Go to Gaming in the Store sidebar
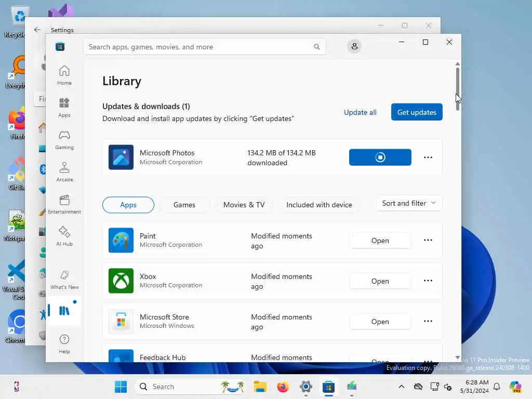This screenshot has width=532, height=399. tap(64, 140)
